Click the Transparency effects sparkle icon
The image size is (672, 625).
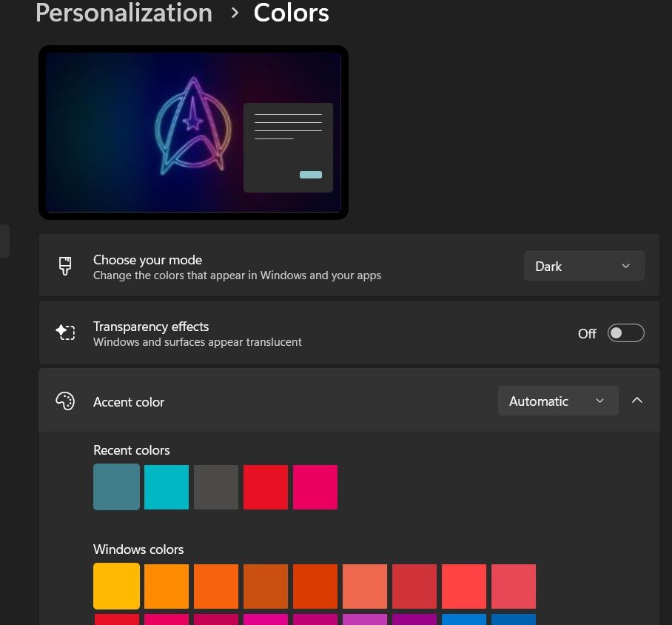(x=66, y=332)
